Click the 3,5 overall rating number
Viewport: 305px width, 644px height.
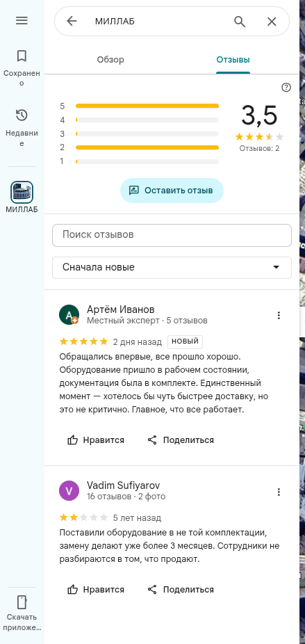(259, 115)
